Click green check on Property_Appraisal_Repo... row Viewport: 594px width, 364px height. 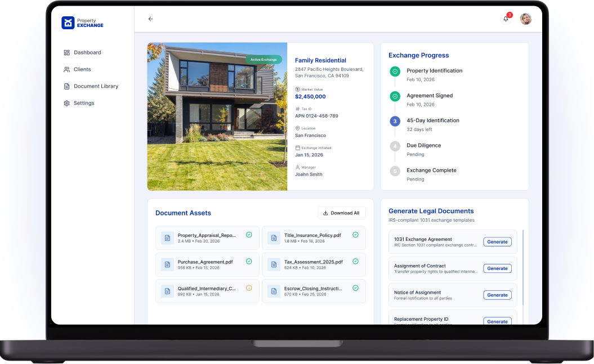[x=249, y=235]
